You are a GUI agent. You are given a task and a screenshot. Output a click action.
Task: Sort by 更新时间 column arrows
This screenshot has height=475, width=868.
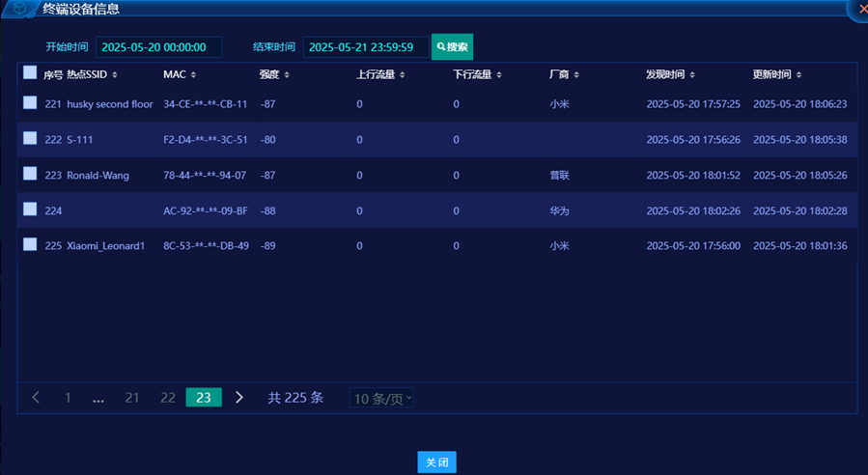(x=798, y=74)
